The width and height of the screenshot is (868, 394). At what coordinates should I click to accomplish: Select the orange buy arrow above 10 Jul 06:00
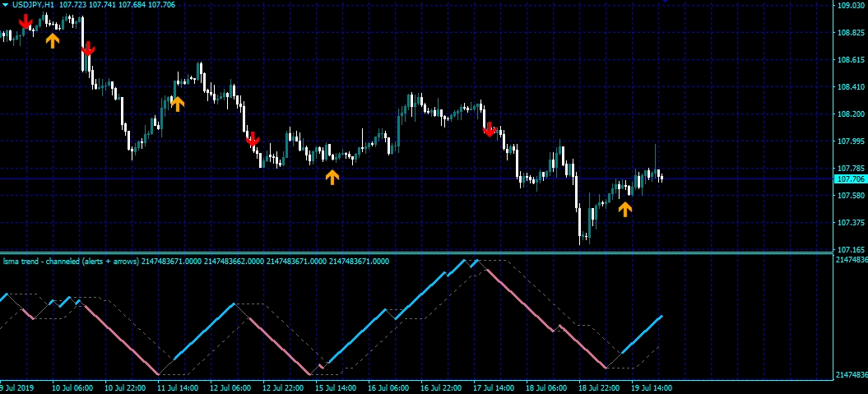click(52, 40)
